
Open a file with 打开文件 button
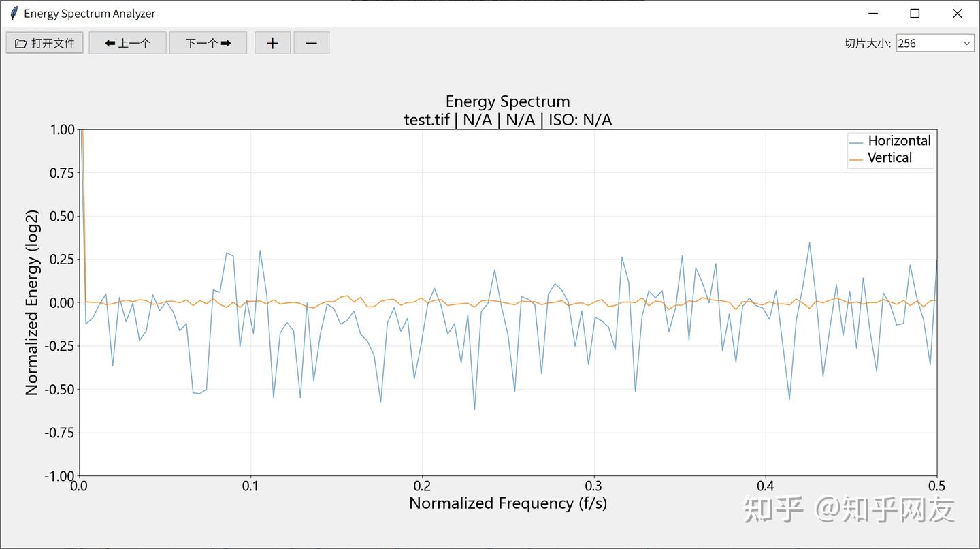point(45,43)
